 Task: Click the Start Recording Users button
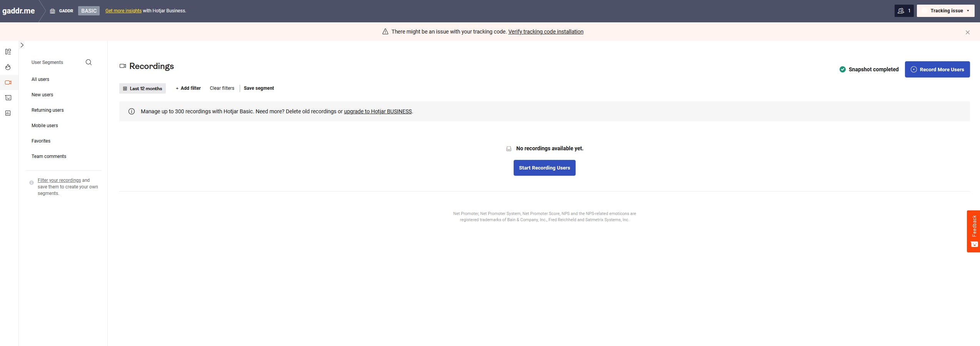click(x=544, y=168)
